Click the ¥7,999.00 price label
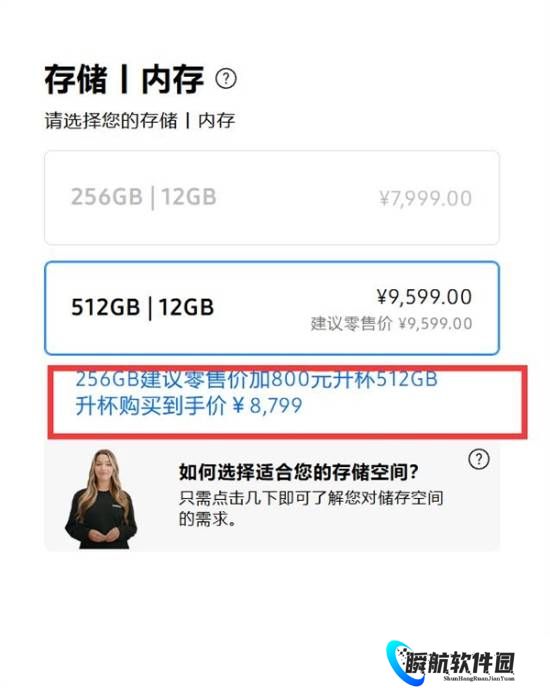The width and height of the screenshot is (550, 688). tap(425, 199)
